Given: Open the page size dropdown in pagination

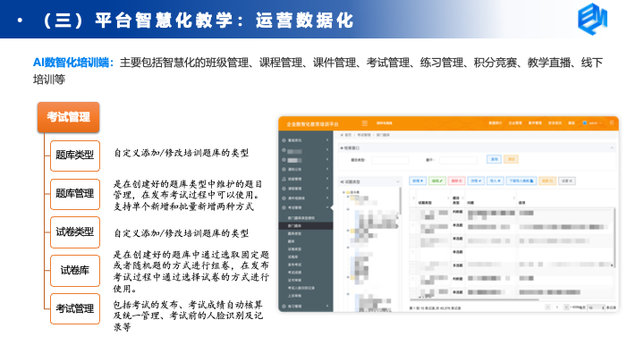Looking at the screenshot, I should [x=597, y=307].
